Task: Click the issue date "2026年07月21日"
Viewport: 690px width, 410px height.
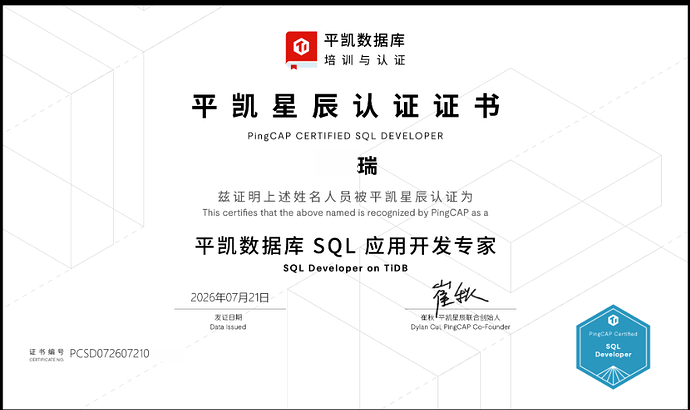Action: (230, 298)
